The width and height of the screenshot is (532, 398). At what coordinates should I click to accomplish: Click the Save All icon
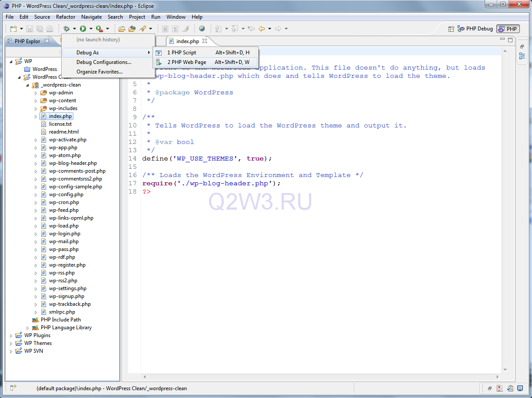pos(40,29)
